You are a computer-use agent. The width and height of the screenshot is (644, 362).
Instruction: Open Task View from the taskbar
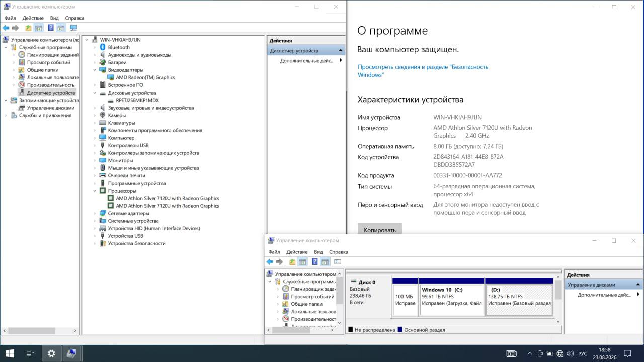[30, 353]
